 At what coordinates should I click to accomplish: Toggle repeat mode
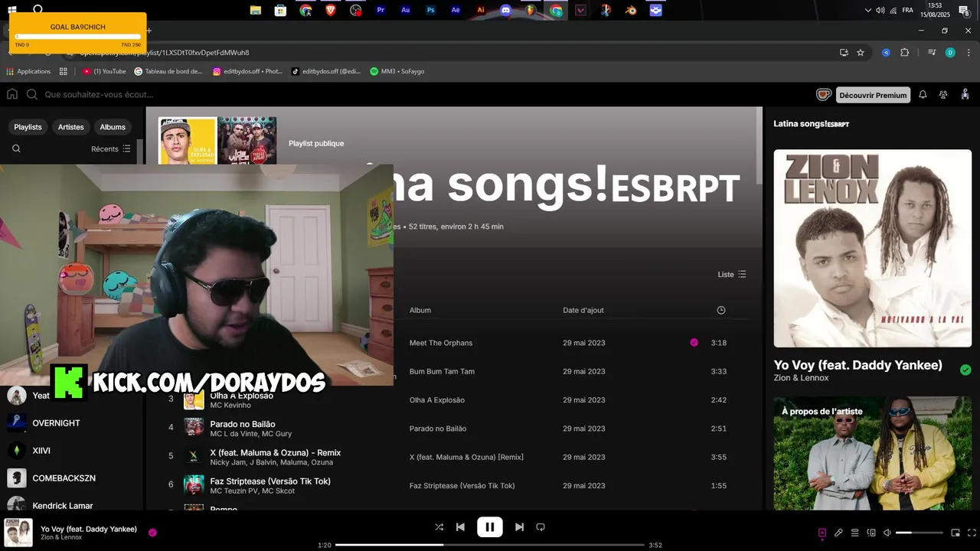coord(541,527)
